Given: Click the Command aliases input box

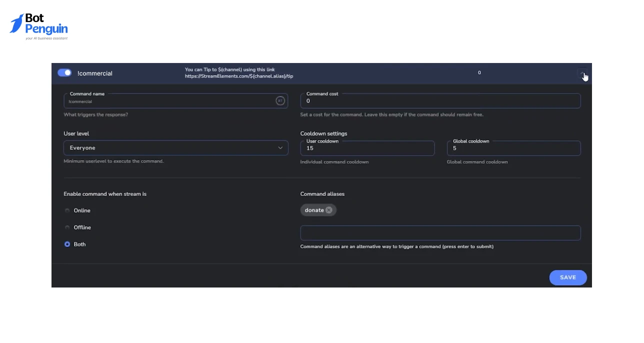Looking at the screenshot, I should (440, 233).
